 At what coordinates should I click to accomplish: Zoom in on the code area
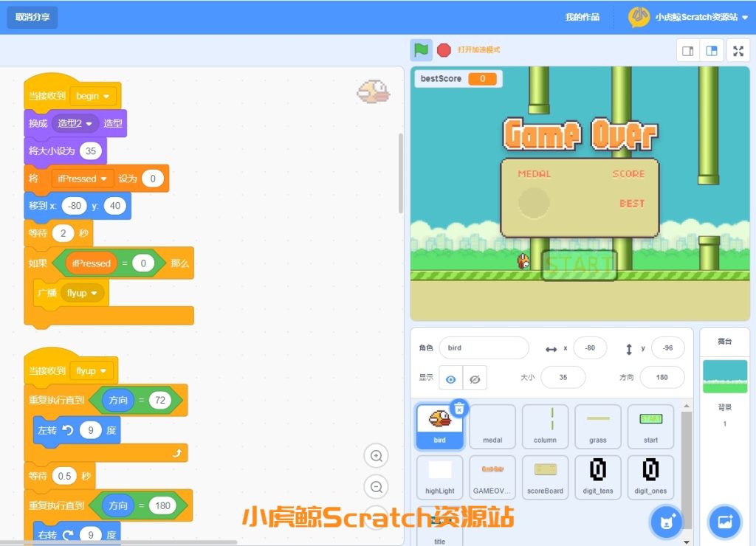pos(377,456)
